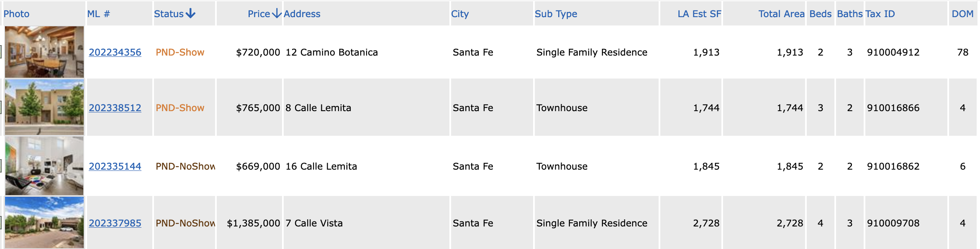980x249 pixels.
Task: Sort by ML # column header
Action: click(98, 14)
